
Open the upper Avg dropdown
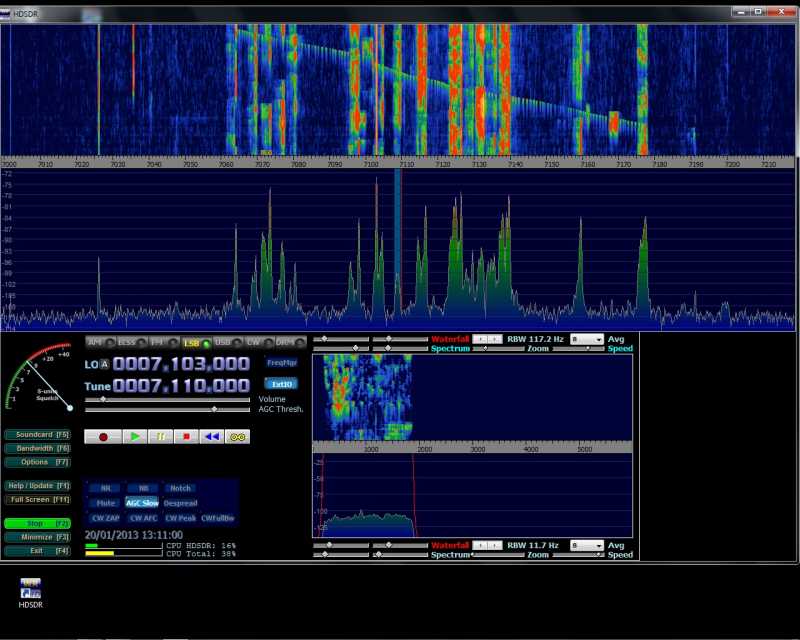coord(587,340)
